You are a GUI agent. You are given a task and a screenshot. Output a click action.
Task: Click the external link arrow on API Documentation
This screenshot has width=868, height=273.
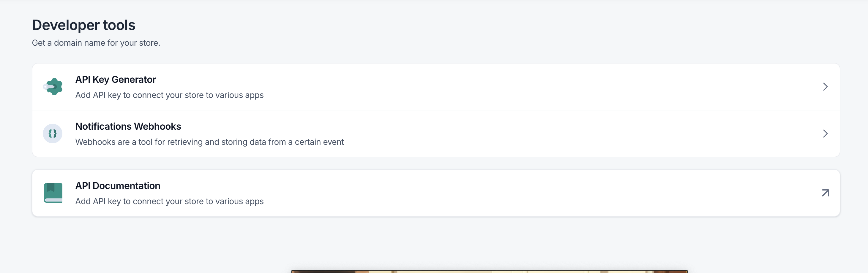point(825,193)
